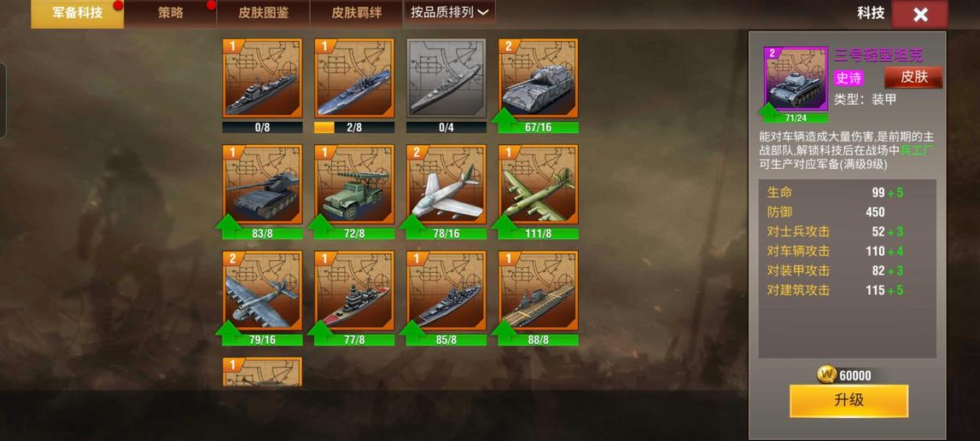
Task: Click the 2/8 fragment progress bar
Action: [354, 127]
